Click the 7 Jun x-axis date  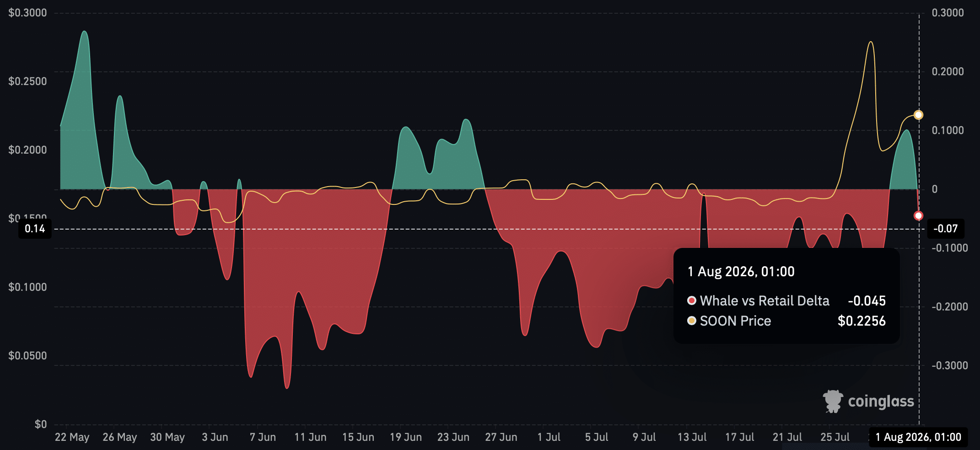click(x=263, y=437)
